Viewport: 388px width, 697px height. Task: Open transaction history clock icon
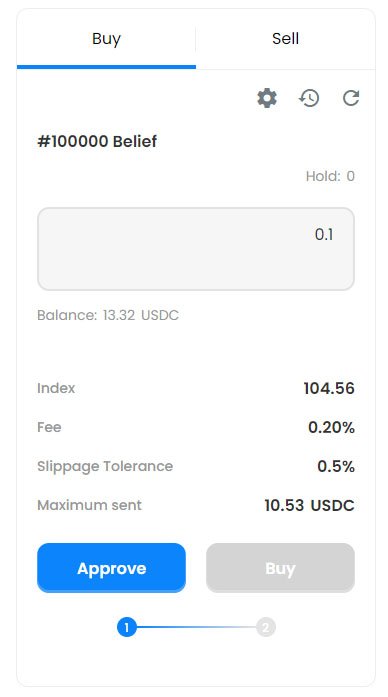coord(309,98)
